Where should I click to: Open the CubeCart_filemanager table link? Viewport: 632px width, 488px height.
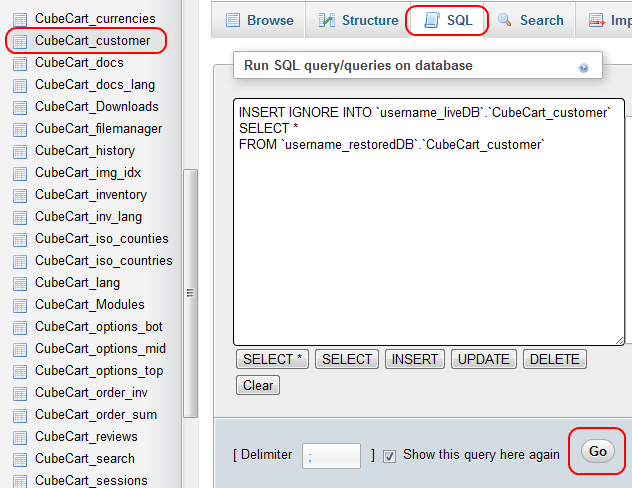click(98, 129)
